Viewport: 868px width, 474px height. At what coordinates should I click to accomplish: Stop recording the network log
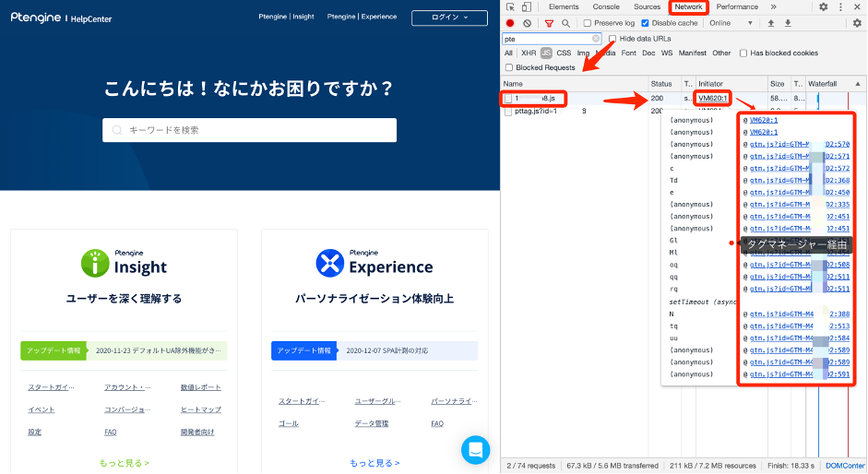pyautogui.click(x=510, y=23)
